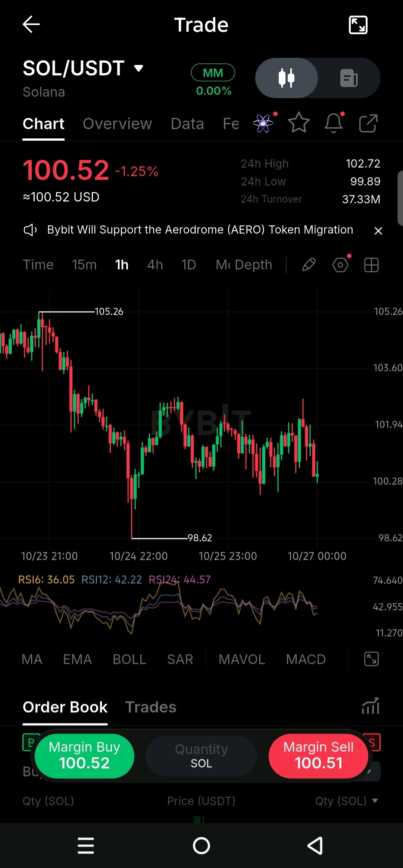Expand Qty (SOL) dropdown arrow
This screenshot has width=403, height=868.
pos(375,800)
